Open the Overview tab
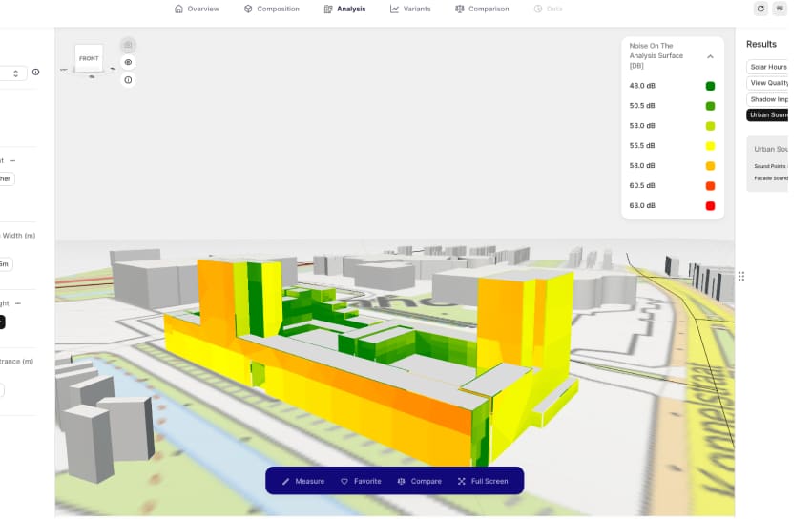 pos(197,9)
